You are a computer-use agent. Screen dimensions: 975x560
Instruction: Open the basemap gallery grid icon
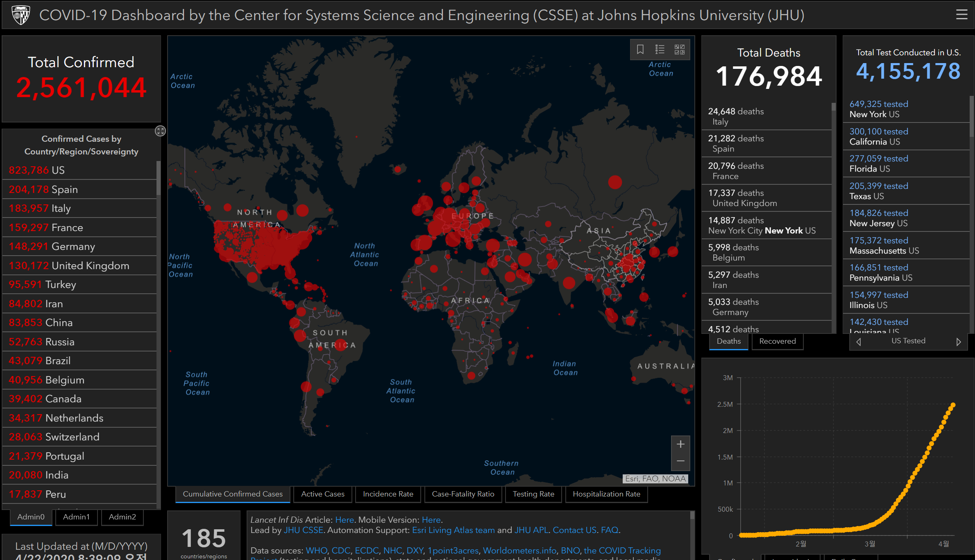[680, 50]
